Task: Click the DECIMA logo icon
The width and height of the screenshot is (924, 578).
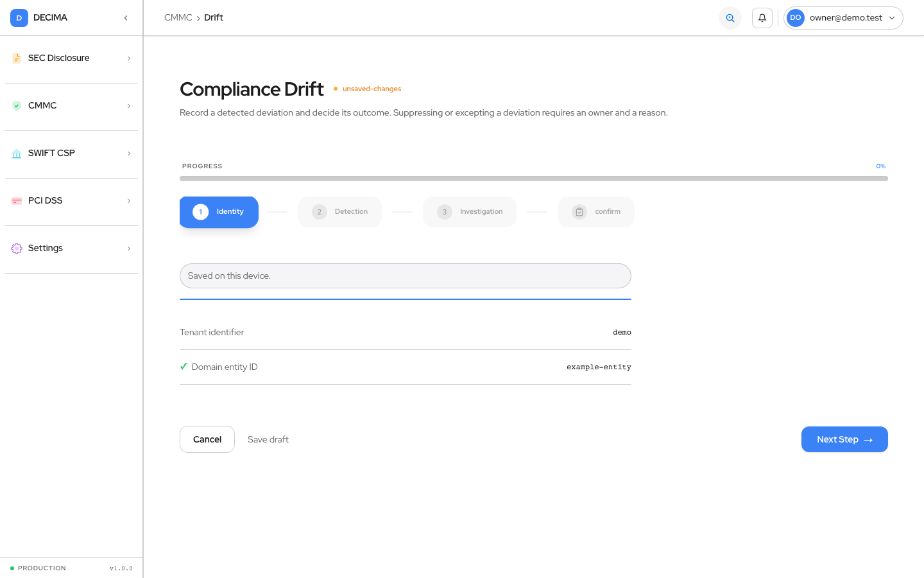Action: [x=19, y=18]
